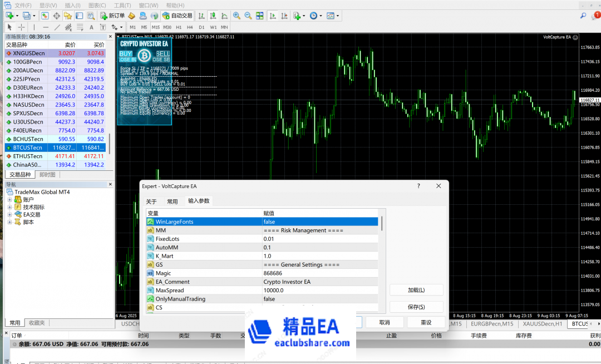The width and height of the screenshot is (601, 364).
Task: Toggle 自动交易 auto trading
Action: [x=177, y=16]
